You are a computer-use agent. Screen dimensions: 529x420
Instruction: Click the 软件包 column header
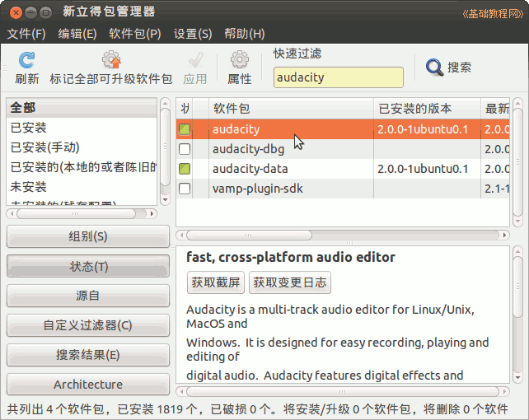point(291,109)
